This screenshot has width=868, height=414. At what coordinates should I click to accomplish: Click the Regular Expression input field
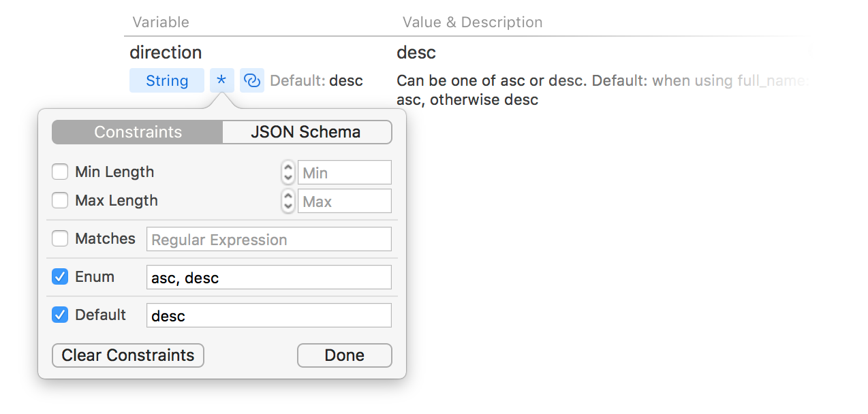click(268, 238)
